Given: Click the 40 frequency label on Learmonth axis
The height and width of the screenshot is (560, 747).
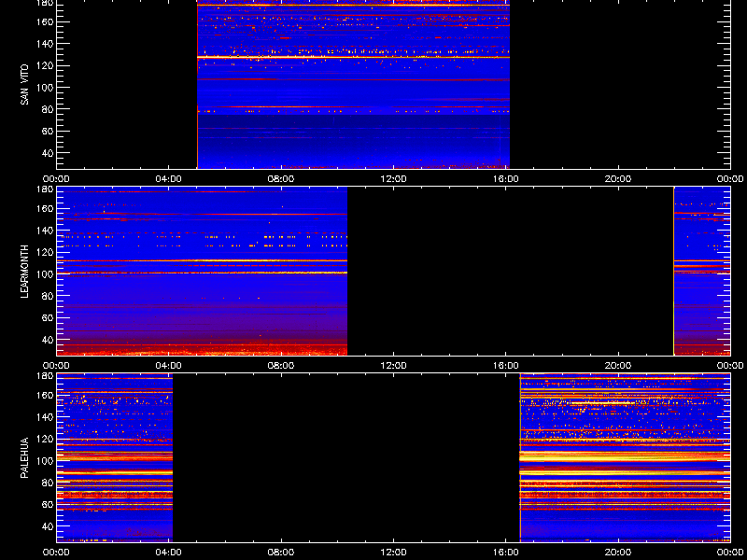Looking at the screenshot, I should coord(49,340).
